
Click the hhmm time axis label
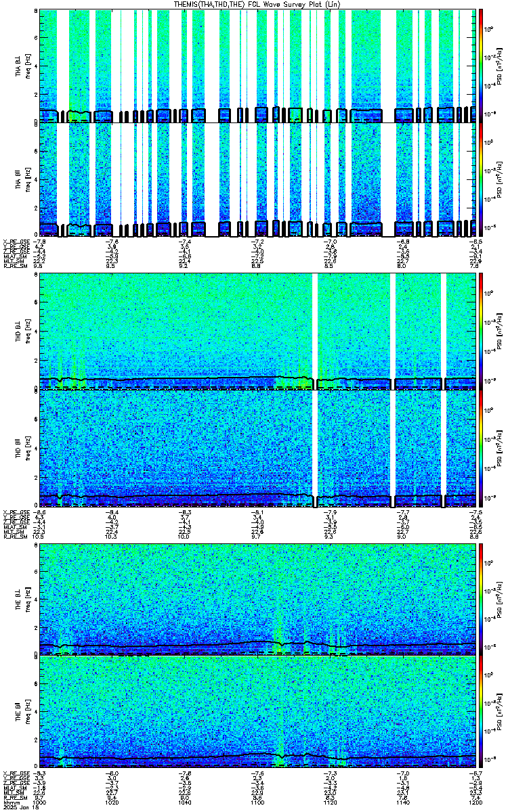pos(9,802)
